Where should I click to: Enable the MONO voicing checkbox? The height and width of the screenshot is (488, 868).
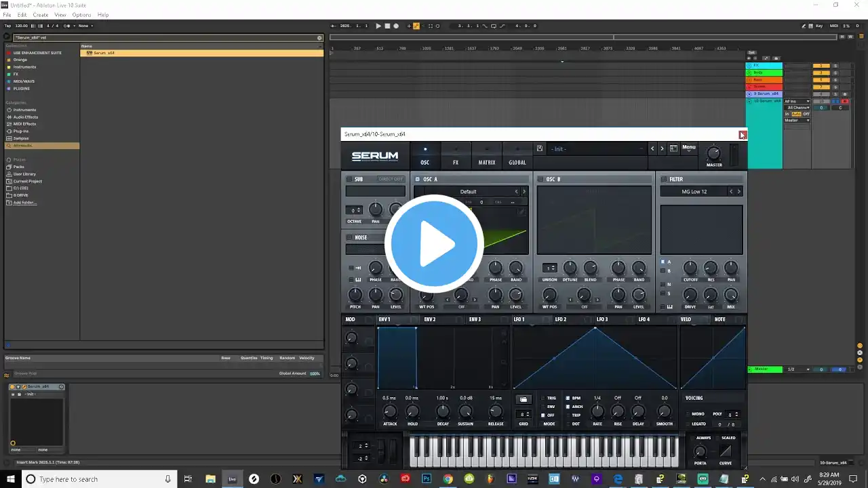(688, 414)
